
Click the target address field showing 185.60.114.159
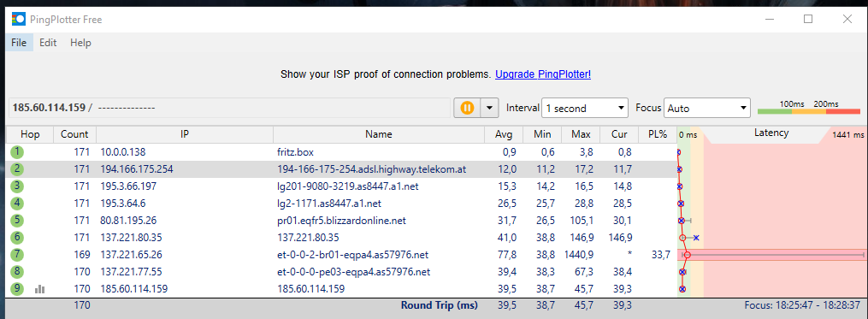pos(230,108)
